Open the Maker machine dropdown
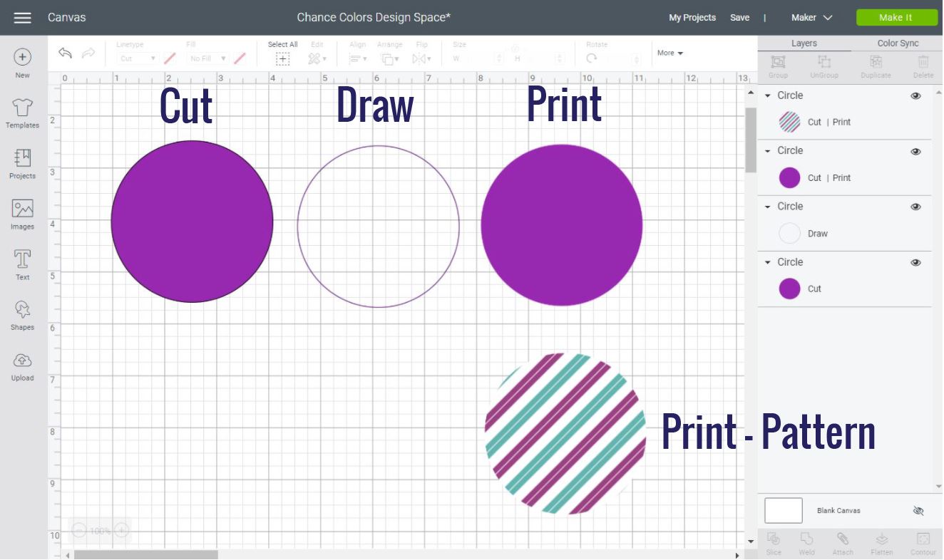The image size is (944, 560). (x=812, y=17)
